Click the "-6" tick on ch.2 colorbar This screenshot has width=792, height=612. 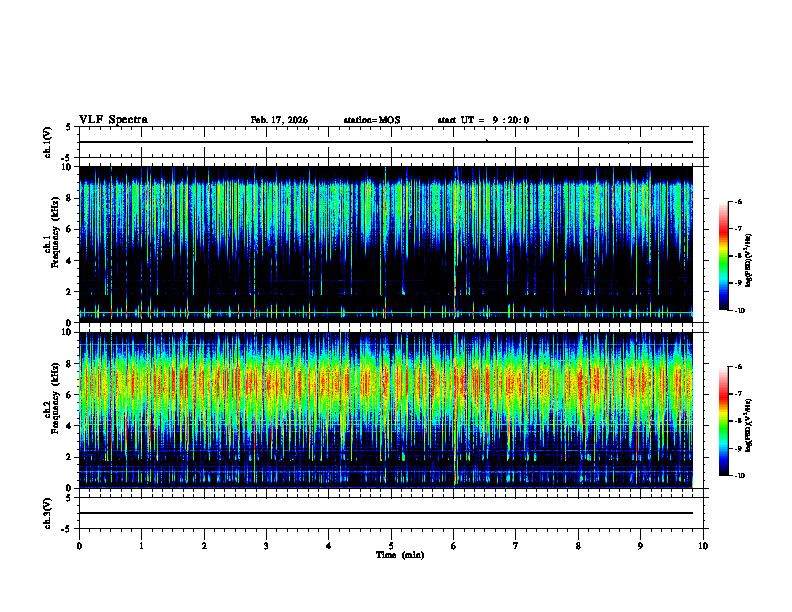tap(738, 367)
